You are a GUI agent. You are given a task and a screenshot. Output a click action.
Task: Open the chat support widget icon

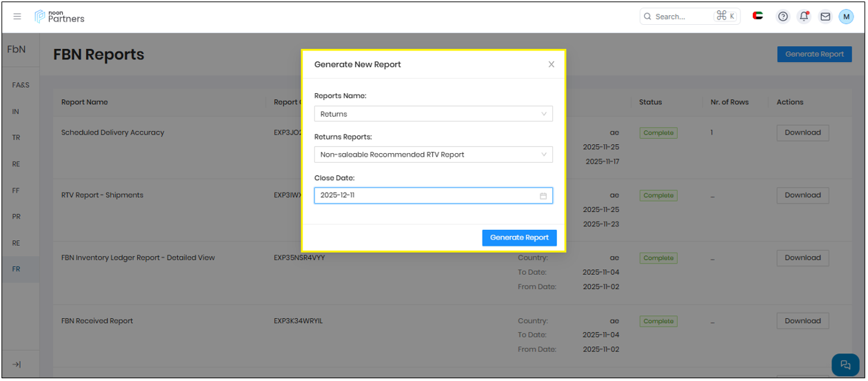pos(845,365)
